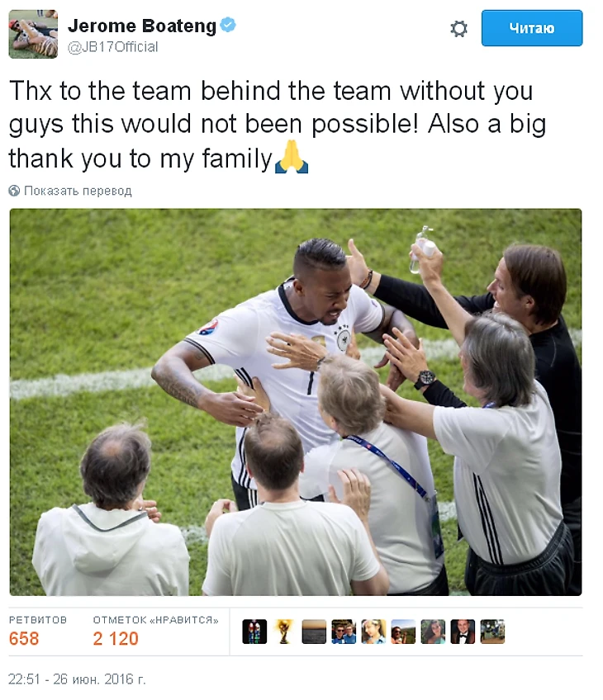The height and width of the screenshot is (700, 603).
Task: Open the stained-glass window liker avatar
Action: [254, 631]
